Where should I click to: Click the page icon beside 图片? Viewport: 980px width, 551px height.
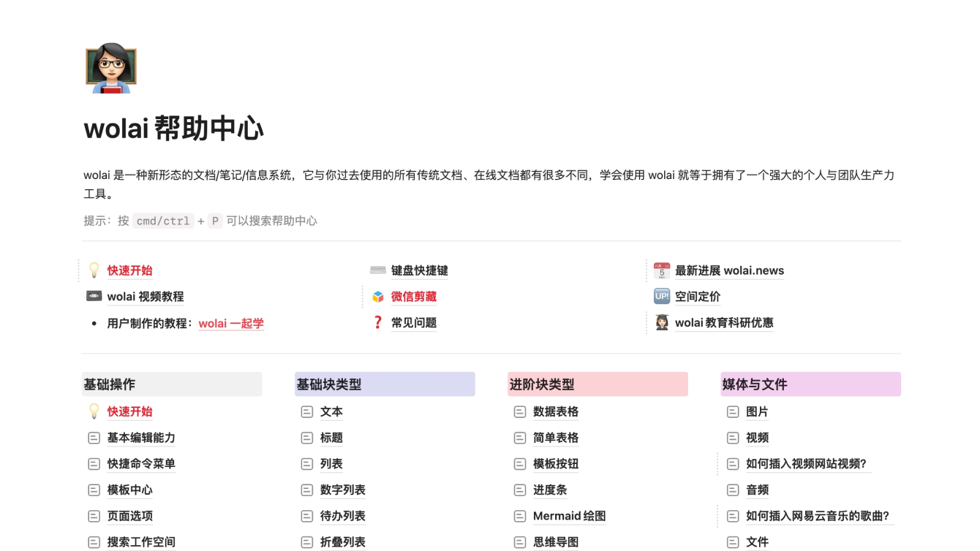(x=733, y=411)
